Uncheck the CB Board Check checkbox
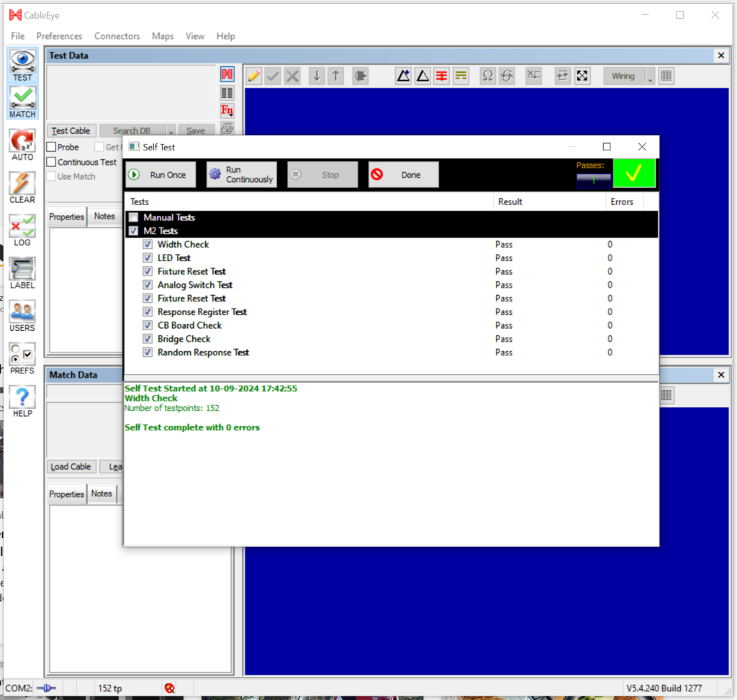Viewport: 737px width, 700px height. point(148,325)
